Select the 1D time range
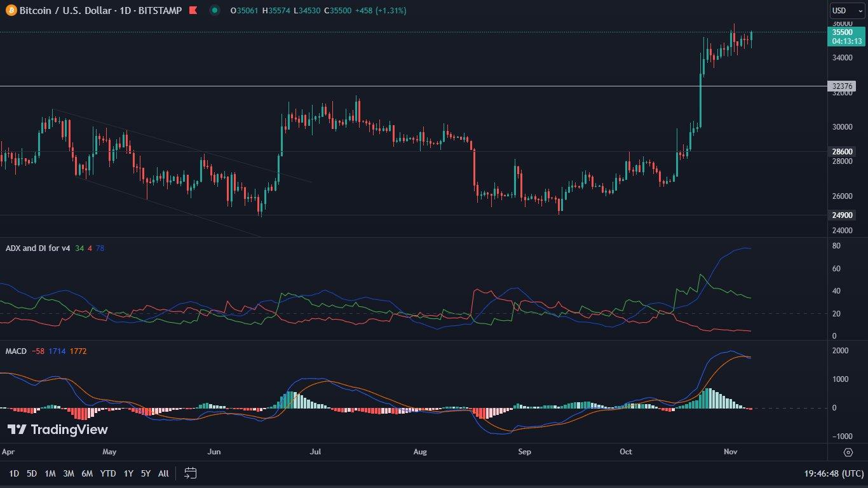 coord(14,473)
